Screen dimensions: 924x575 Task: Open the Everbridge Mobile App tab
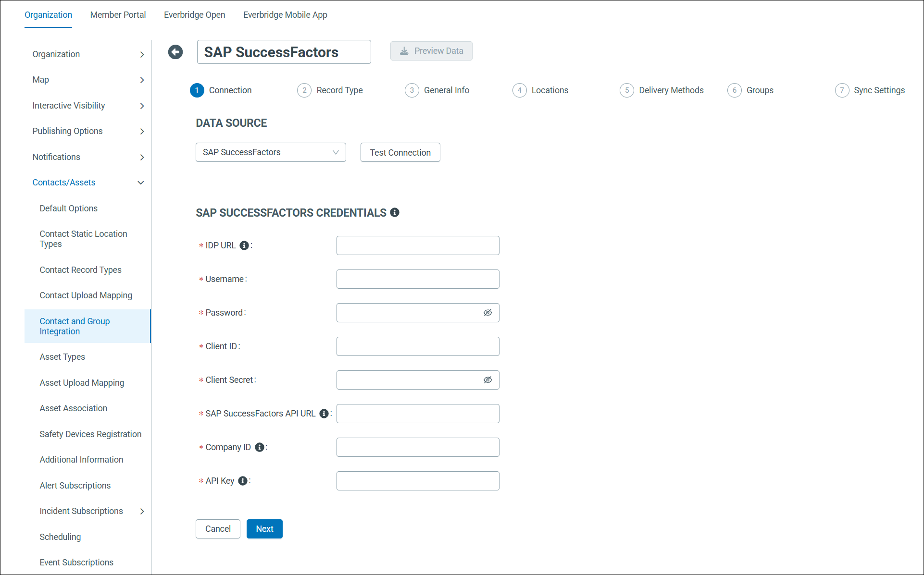[x=285, y=15]
